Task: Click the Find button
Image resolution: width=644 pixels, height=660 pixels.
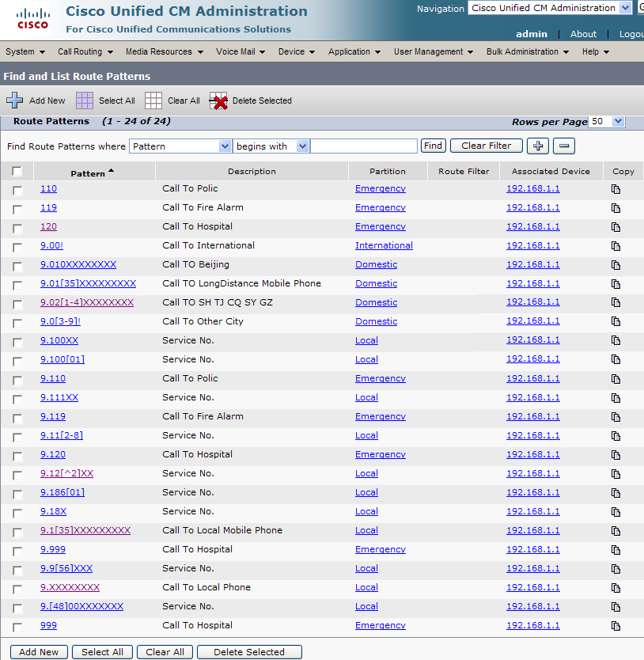Action: [x=433, y=146]
